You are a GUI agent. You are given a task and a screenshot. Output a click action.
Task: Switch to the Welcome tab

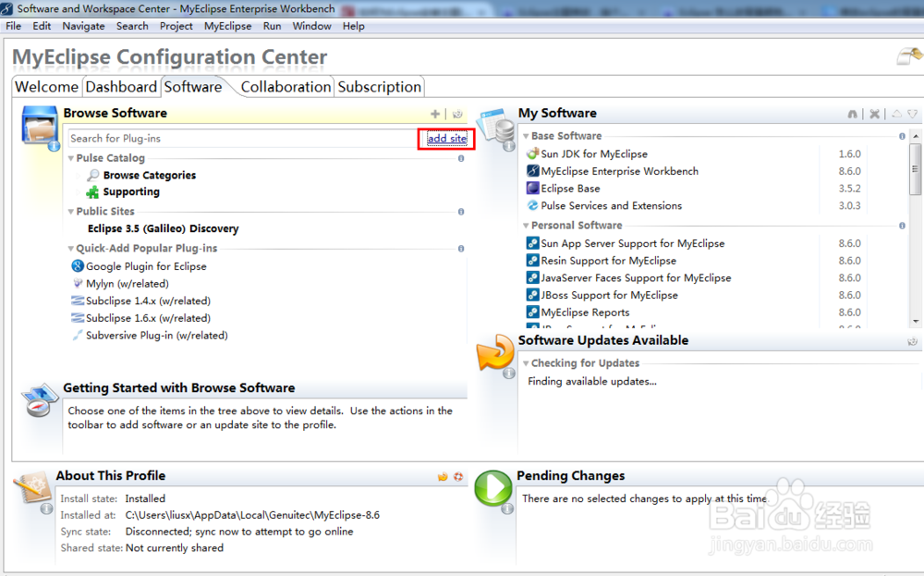point(46,87)
